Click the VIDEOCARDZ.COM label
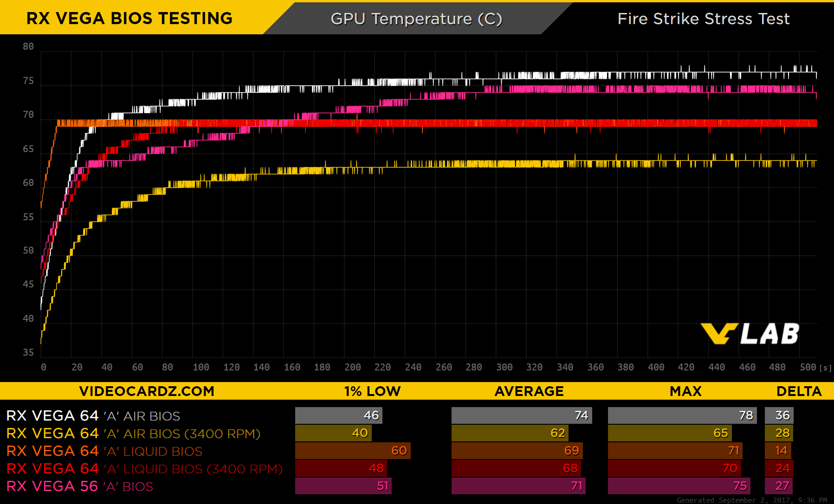The image size is (834, 504). click(x=147, y=391)
